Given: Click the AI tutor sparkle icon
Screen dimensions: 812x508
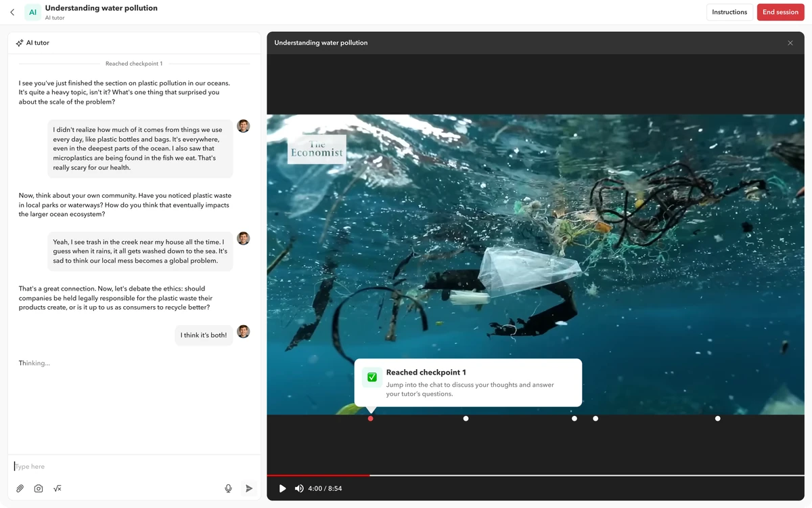Looking at the screenshot, I should coord(20,43).
